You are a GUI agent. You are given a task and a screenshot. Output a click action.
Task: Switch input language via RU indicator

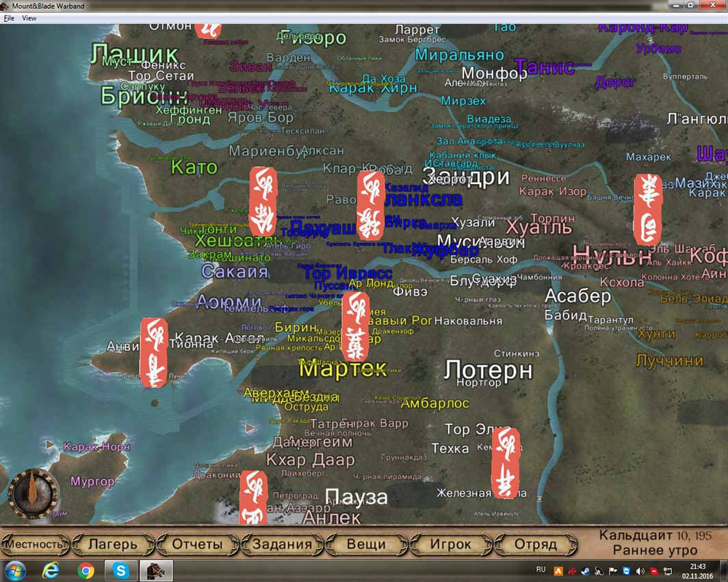541,570
